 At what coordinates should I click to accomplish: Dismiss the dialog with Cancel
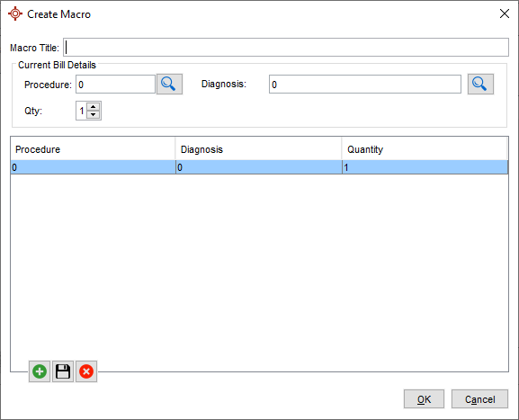pos(479,399)
